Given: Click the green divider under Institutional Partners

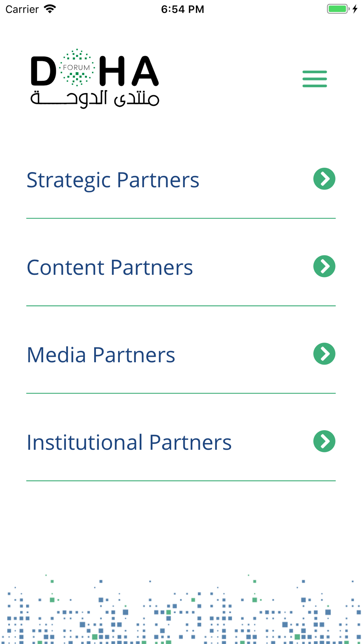Looking at the screenshot, I should pos(181,481).
